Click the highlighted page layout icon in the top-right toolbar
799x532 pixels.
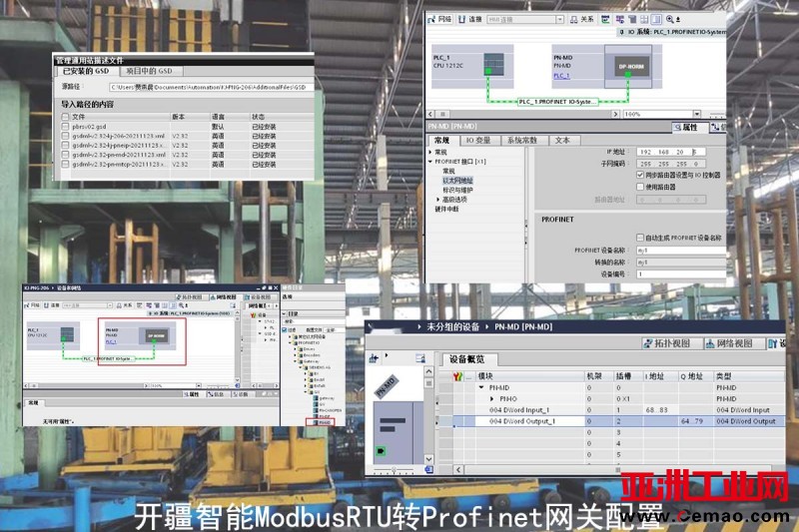[x=657, y=19]
